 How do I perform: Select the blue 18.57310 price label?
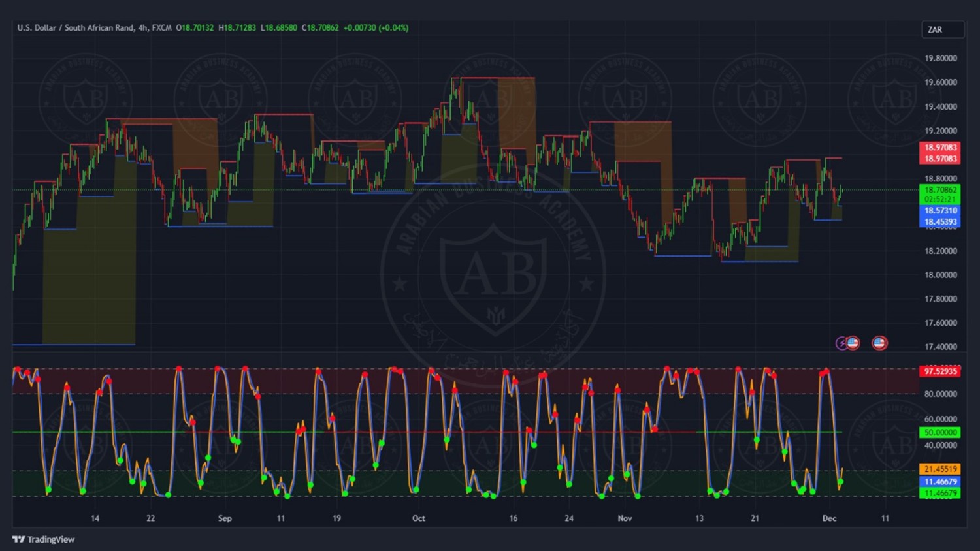[940, 211]
